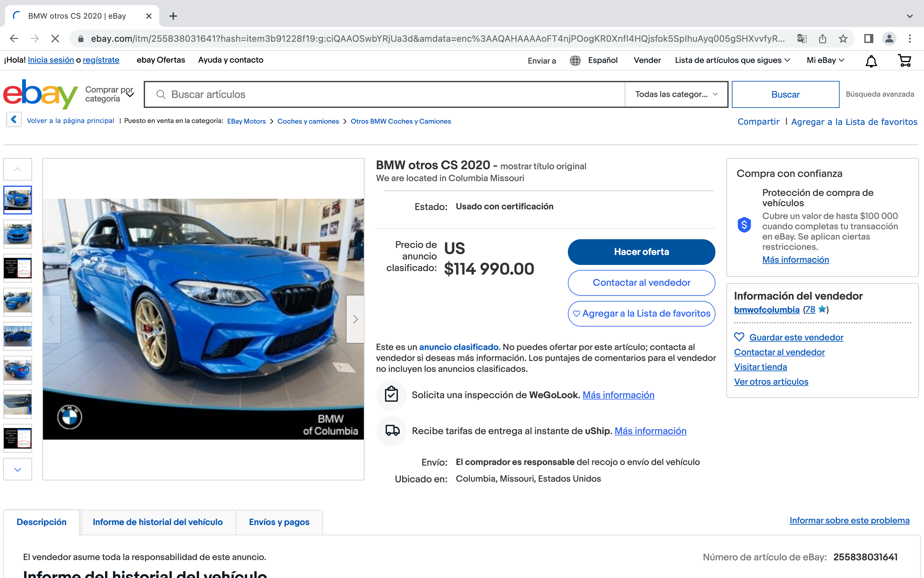Screen dimensions: 924x578
Task: Click in Buscar artículos search field
Action: [384, 94]
